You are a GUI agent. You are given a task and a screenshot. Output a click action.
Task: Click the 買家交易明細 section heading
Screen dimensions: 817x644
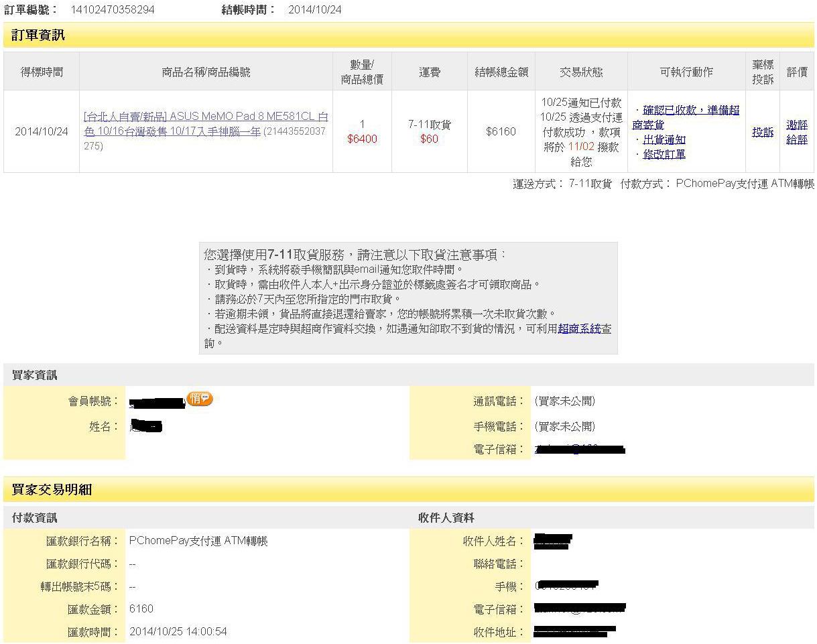coord(52,490)
